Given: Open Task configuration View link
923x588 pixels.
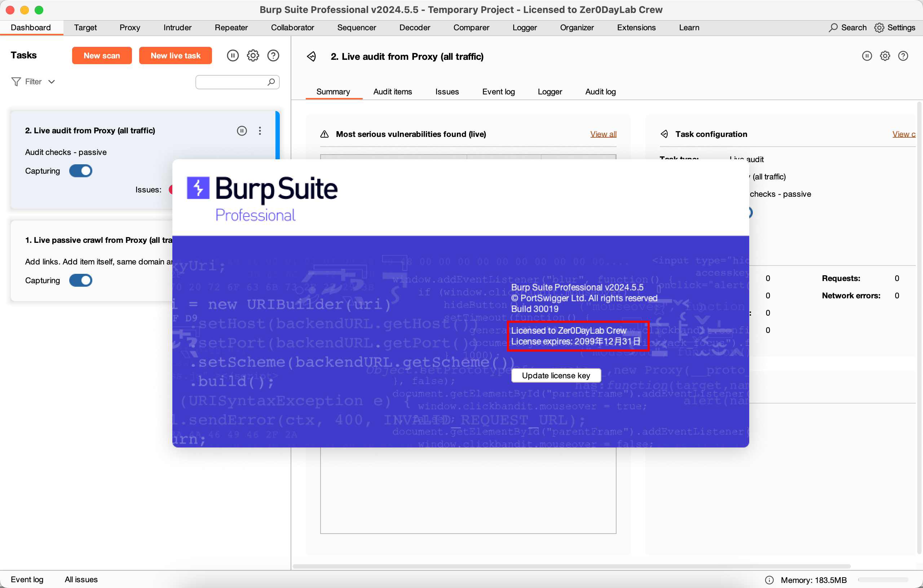Looking at the screenshot, I should pos(904,134).
